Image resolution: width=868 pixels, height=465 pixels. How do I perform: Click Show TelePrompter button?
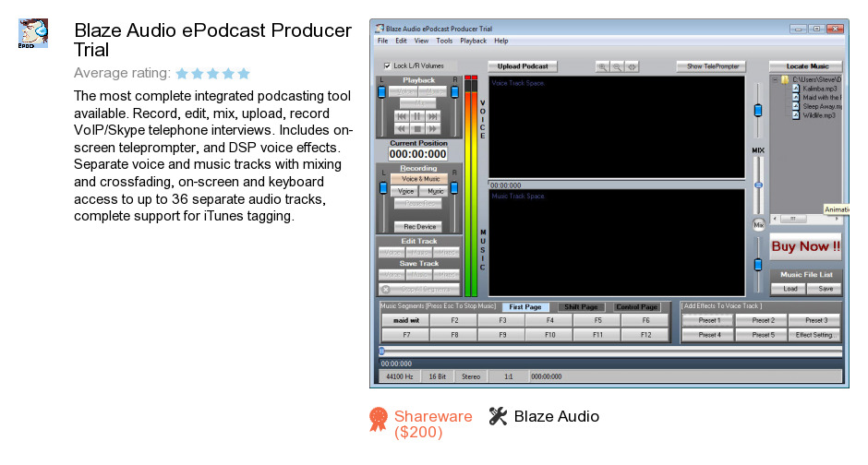coord(713,66)
